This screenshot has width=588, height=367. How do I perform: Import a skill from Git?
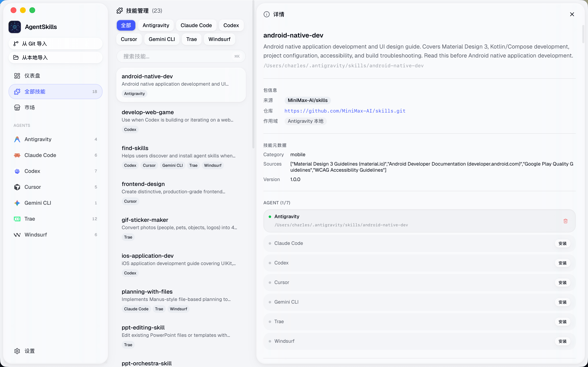click(x=55, y=44)
